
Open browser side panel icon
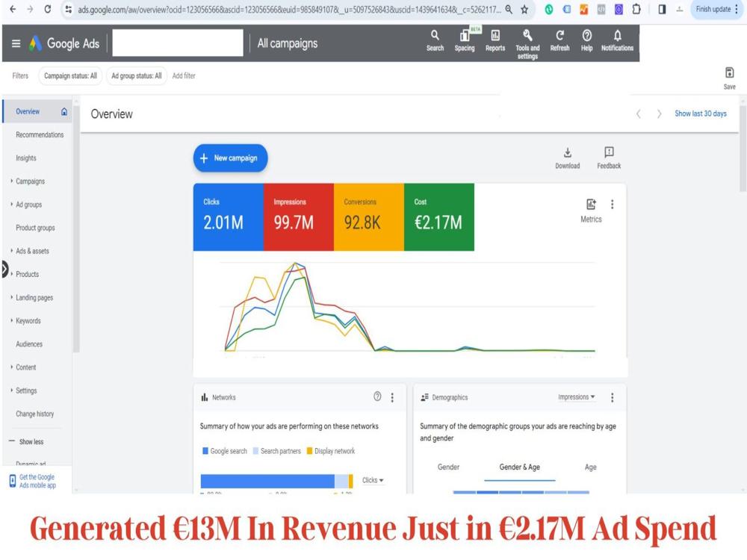[662, 9]
